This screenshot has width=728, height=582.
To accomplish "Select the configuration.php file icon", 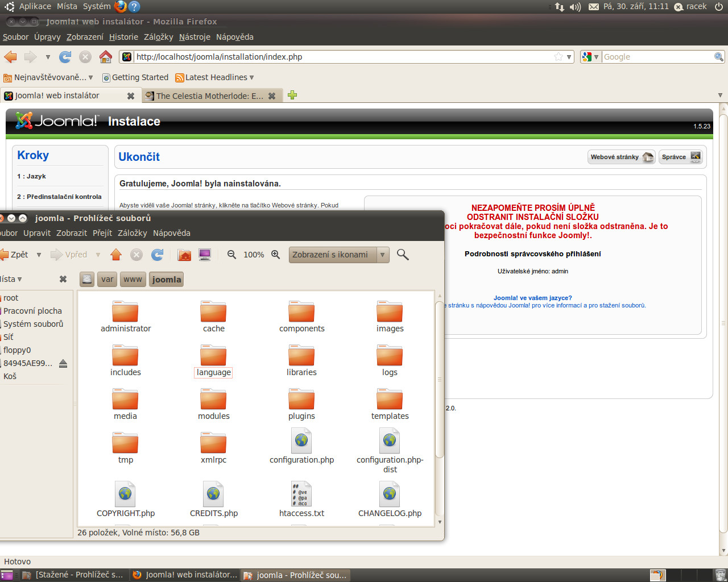I will 301,440.
